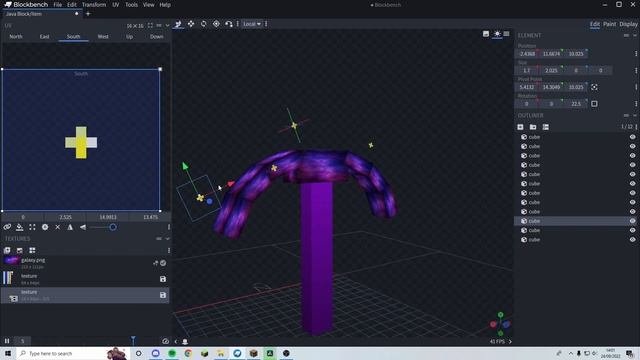Viewport: 640px width, 360px height.
Task: Select the Rotate tool
Action: [x=204, y=24]
